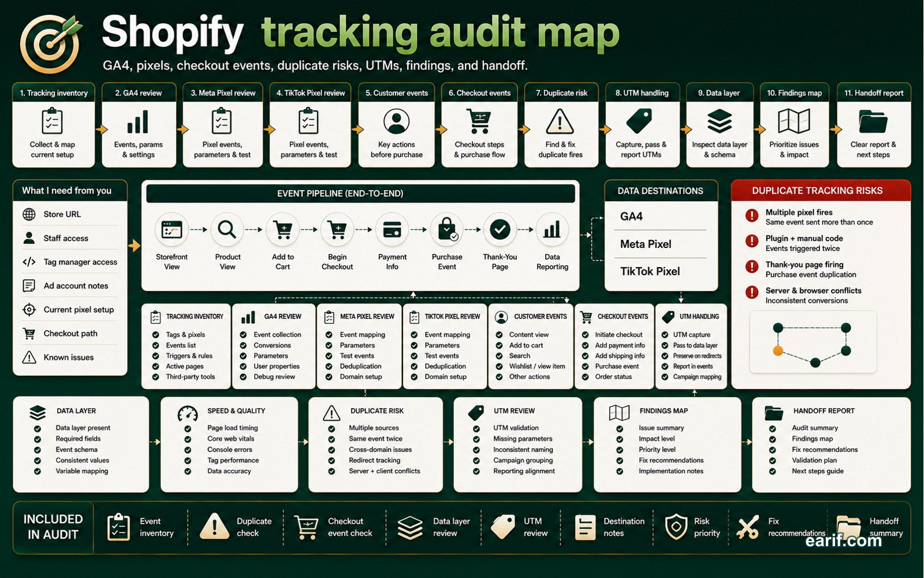Click the crosshair icon for Current pixel setup

coord(29,310)
